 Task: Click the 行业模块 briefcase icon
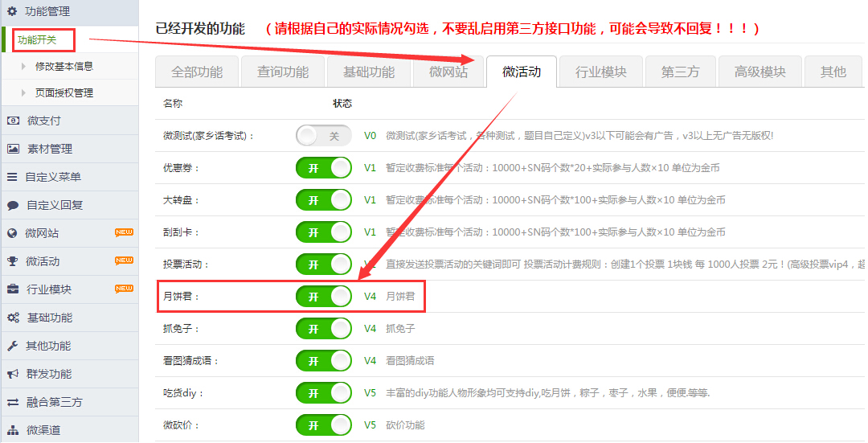(x=13, y=289)
